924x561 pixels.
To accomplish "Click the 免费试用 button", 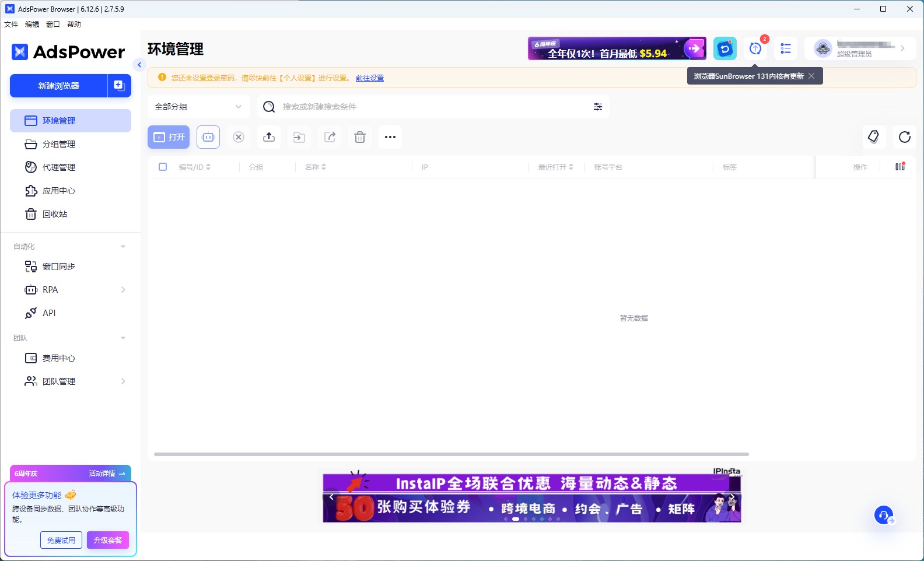I will [61, 541].
